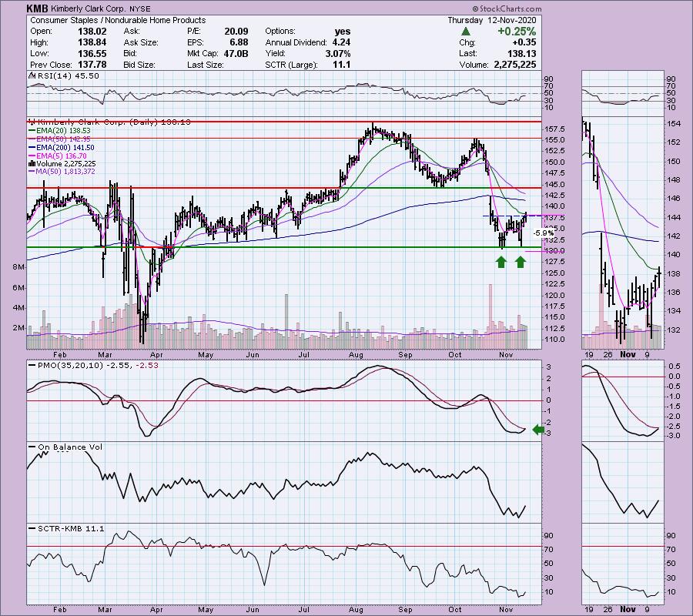The height and width of the screenshot is (616, 693).
Task: Select the EPS value 6.88
Action: point(239,42)
